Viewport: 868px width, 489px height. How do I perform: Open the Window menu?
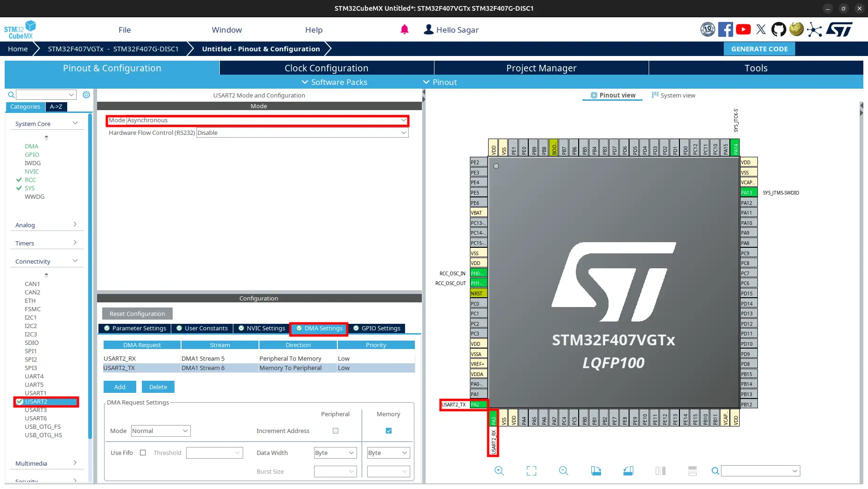pyautogui.click(x=227, y=30)
